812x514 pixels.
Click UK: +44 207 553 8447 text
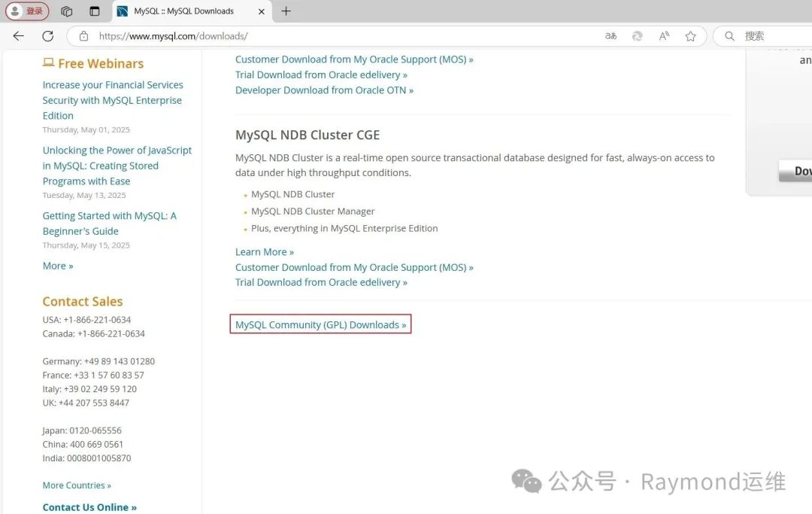tap(86, 403)
